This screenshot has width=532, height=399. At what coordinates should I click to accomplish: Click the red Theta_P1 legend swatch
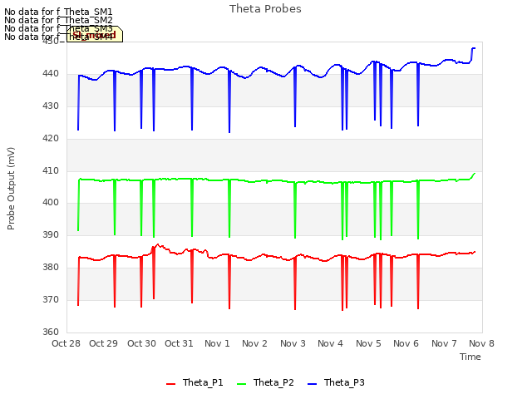170,384
